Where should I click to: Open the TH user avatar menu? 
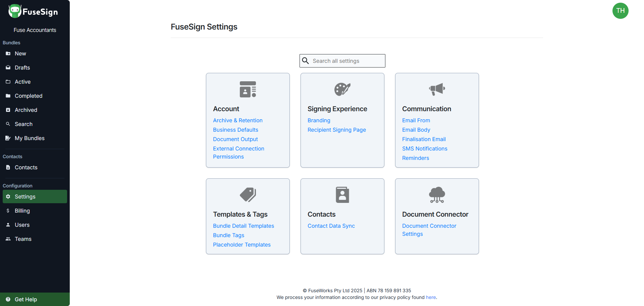pyautogui.click(x=620, y=11)
